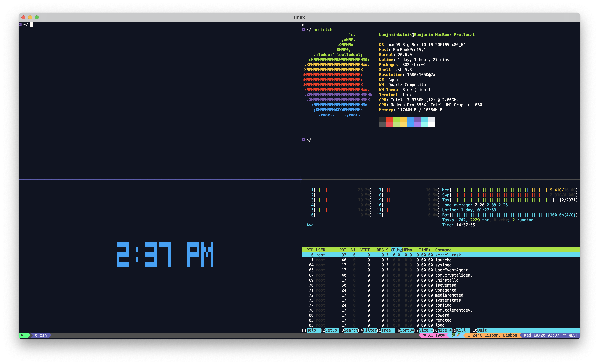The width and height of the screenshot is (599, 364).
Task: Click the red swatch in neofetch palette
Action: coord(389,120)
